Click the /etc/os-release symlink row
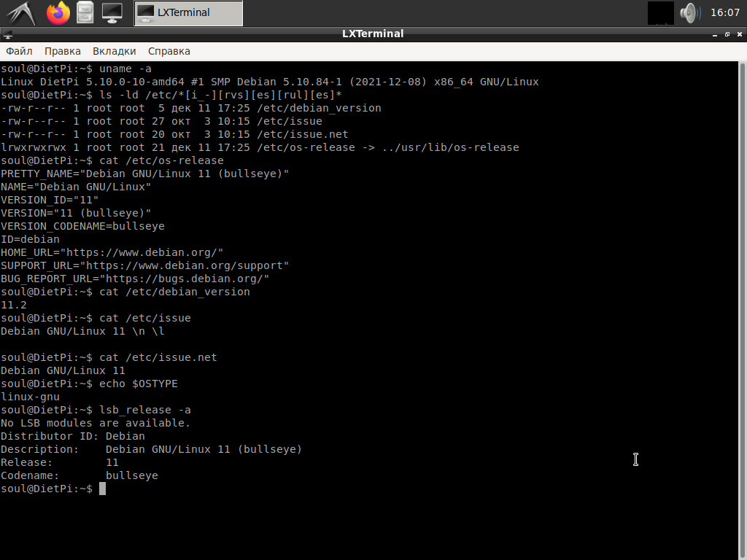747x560 pixels. coord(260,147)
